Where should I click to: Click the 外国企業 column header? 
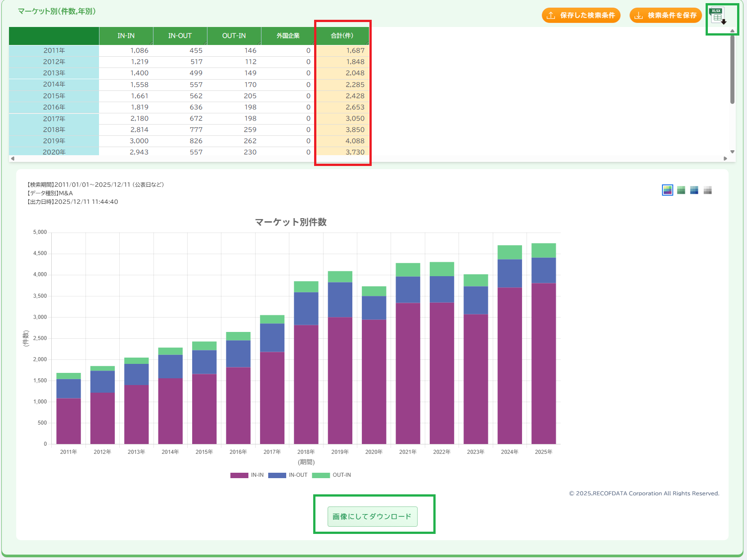point(288,36)
